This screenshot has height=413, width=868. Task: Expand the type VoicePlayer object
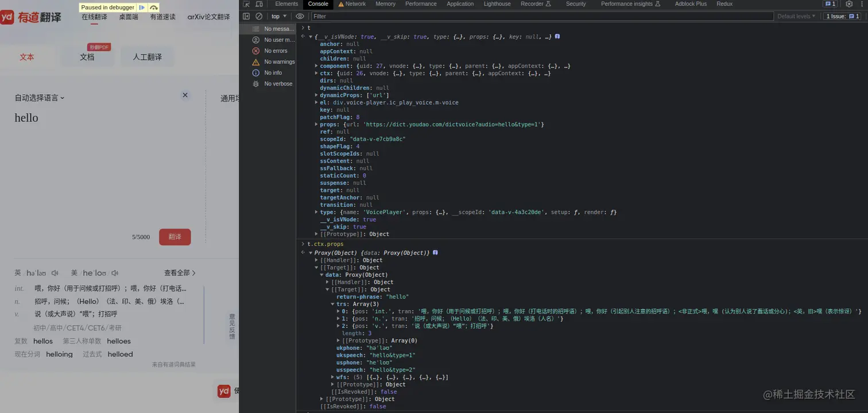click(x=316, y=213)
